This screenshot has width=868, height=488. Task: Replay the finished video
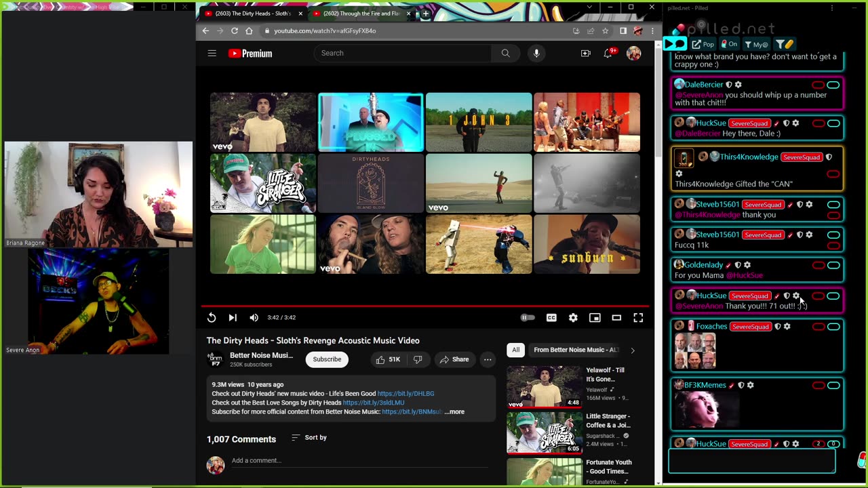click(x=212, y=317)
